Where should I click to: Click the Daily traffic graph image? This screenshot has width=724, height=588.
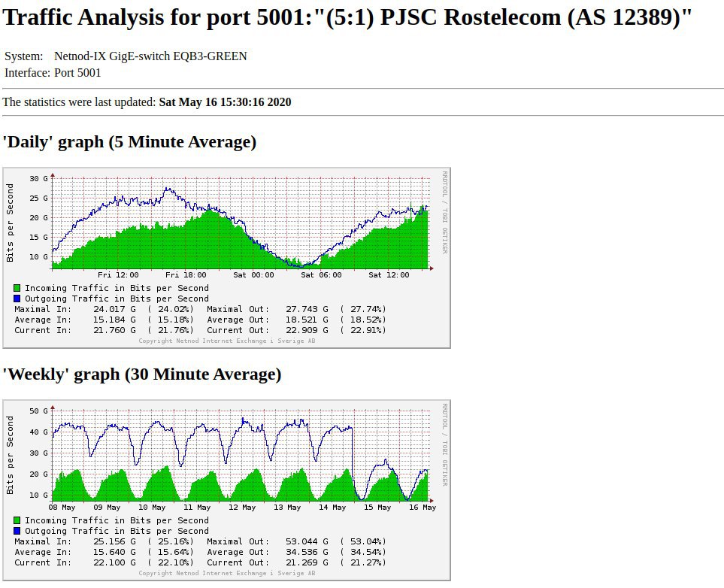click(227, 258)
